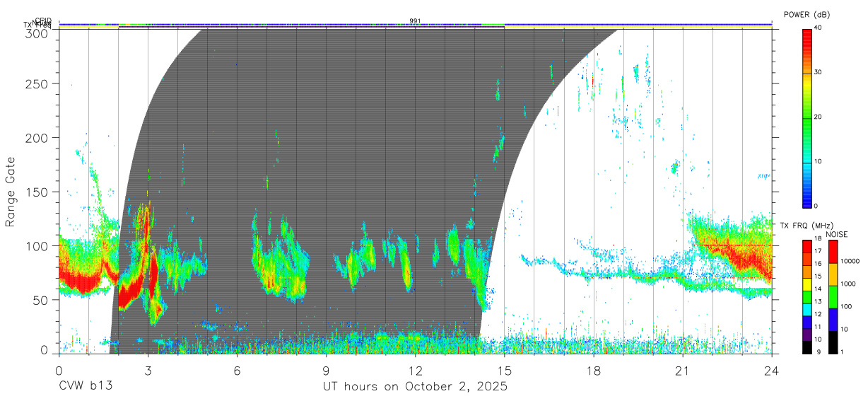
Task: Click the 991 CPID value label
Action: tap(415, 21)
